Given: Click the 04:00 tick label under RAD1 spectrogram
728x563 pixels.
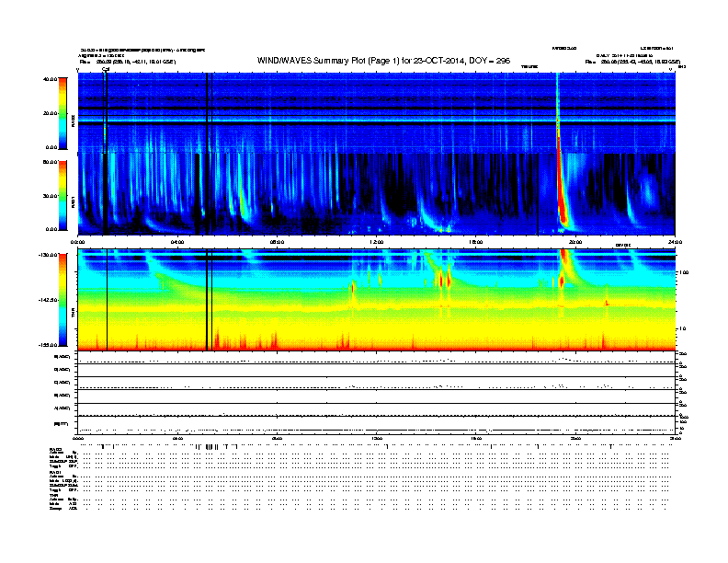Looking at the screenshot, I should pos(177,242).
